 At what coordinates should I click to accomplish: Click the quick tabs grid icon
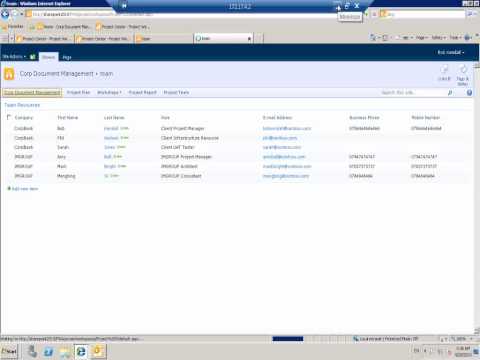click(x=5, y=39)
